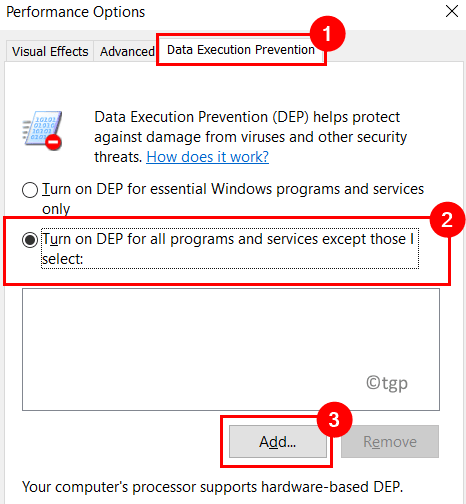466x504 pixels.
Task: Click the ©tgp watermark in the list
Action: pyautogui.click(x=387, y=383)
